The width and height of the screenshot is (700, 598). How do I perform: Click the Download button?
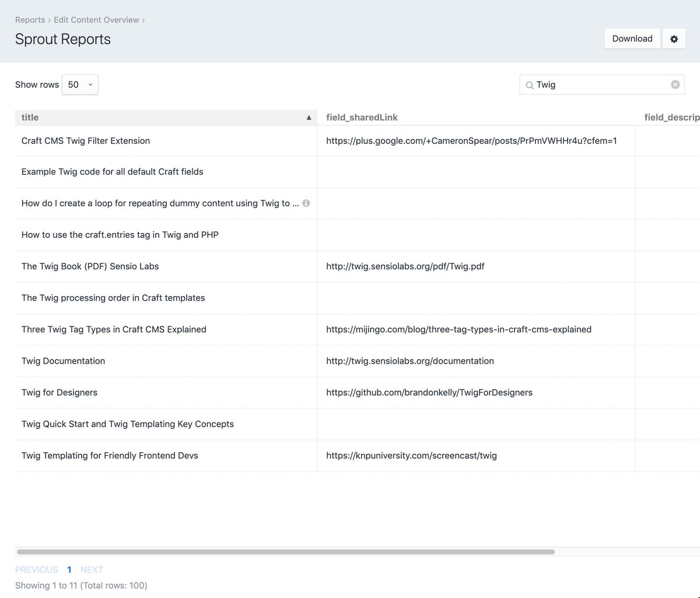click(632, 38)
